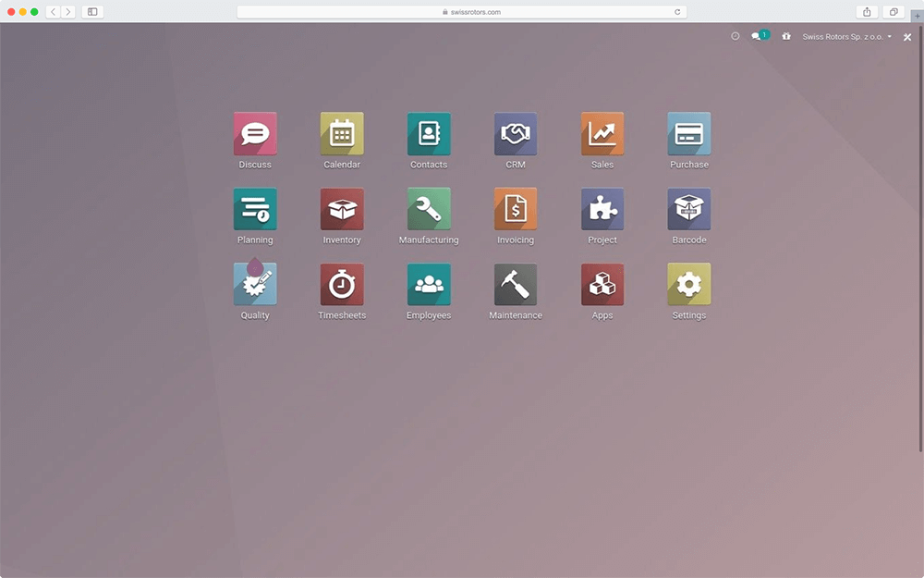The width and height of the screenshot is (924, 578).
Task: Launch the Timesheets stopwatch icon
Action: [342, 284]
